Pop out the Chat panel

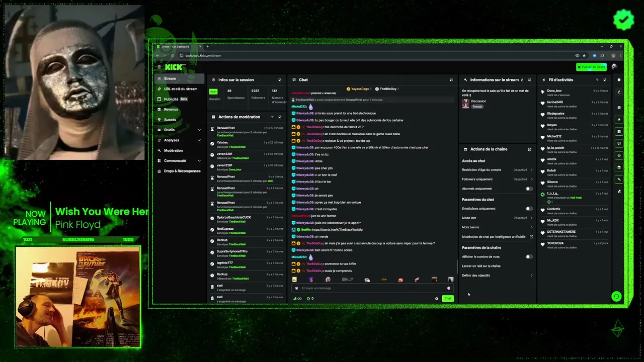pos(451,80)
